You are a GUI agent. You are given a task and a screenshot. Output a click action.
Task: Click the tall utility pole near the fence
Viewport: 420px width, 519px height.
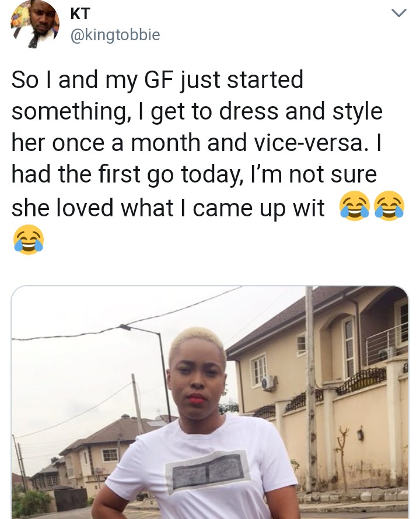tap(310, 389)
